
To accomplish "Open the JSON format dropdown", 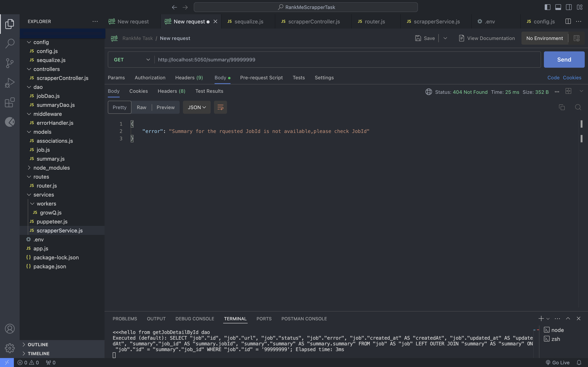I will click(197, 107).
